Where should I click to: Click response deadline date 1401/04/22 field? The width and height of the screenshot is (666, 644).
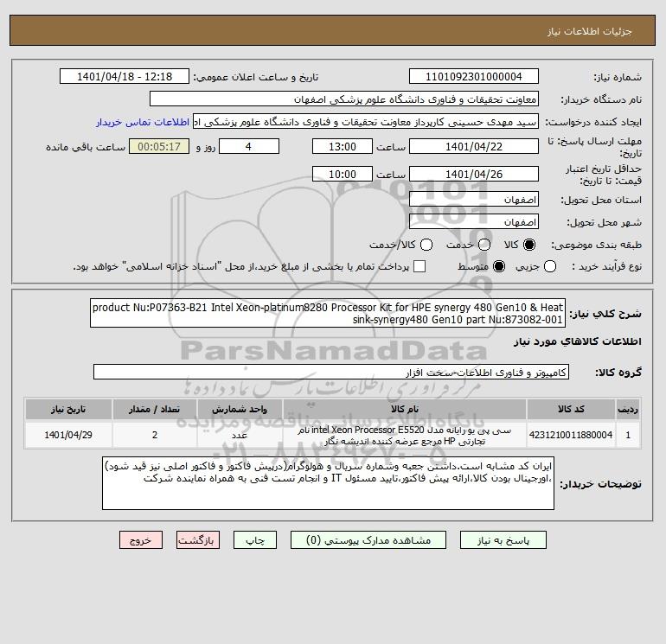474,146
